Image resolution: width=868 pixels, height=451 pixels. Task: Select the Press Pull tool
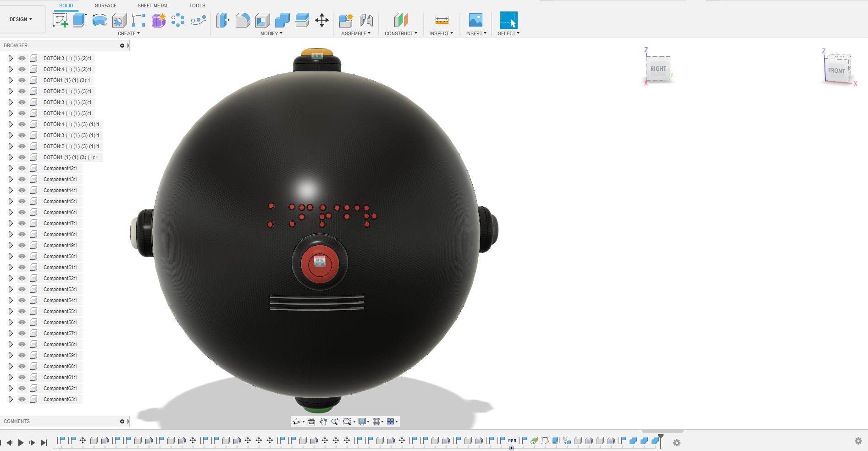(x=223, y=20)
